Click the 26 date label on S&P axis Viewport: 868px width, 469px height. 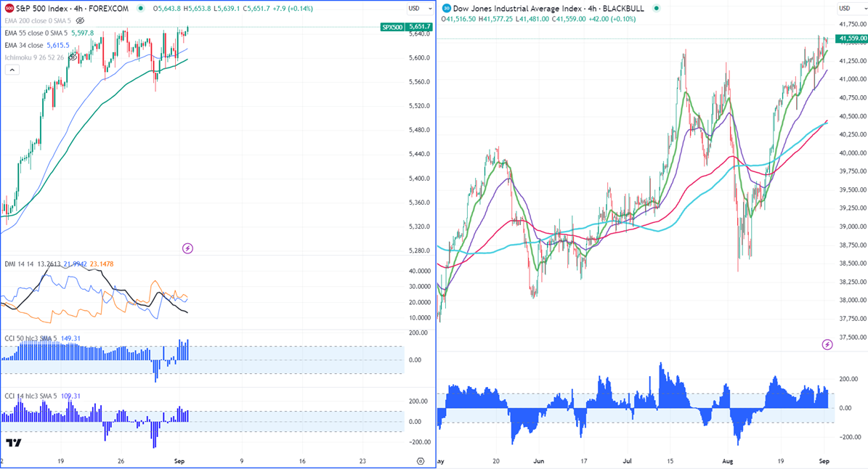[121, 461]
